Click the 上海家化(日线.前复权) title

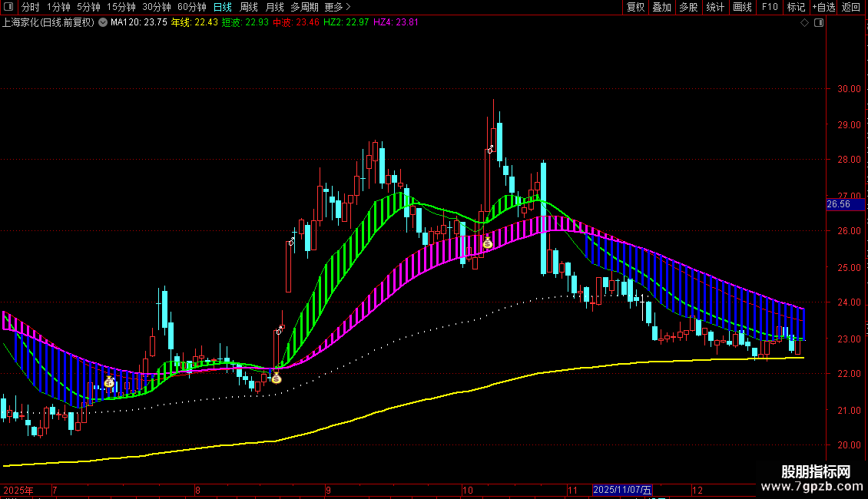pyautogui.click(x=48, y=22)
